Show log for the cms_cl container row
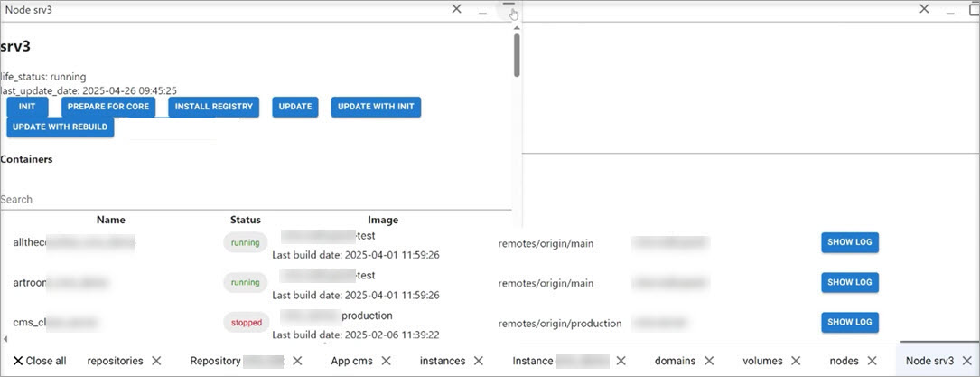This screenshot has width=980, height=377. [x=850, y=323]
